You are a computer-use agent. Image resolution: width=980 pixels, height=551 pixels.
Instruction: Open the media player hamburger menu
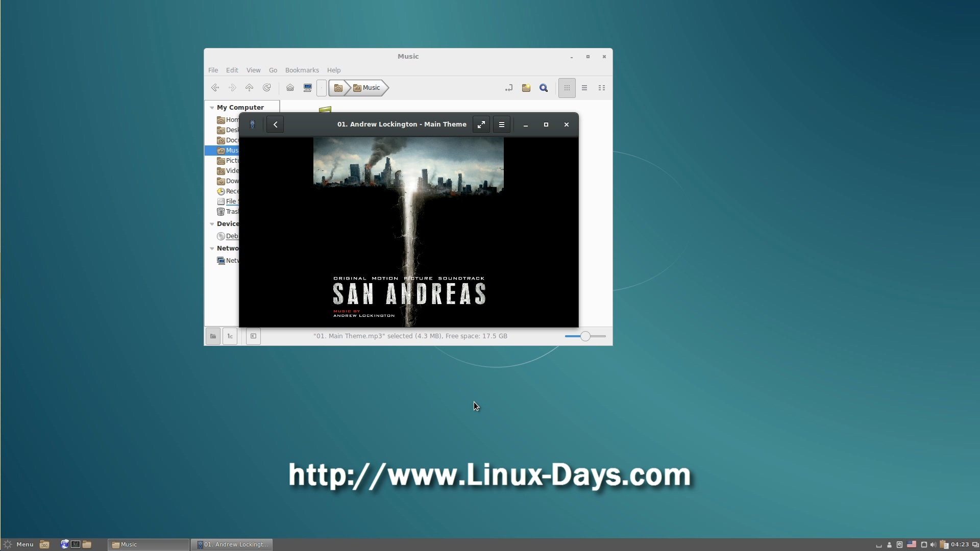[502, 124]
